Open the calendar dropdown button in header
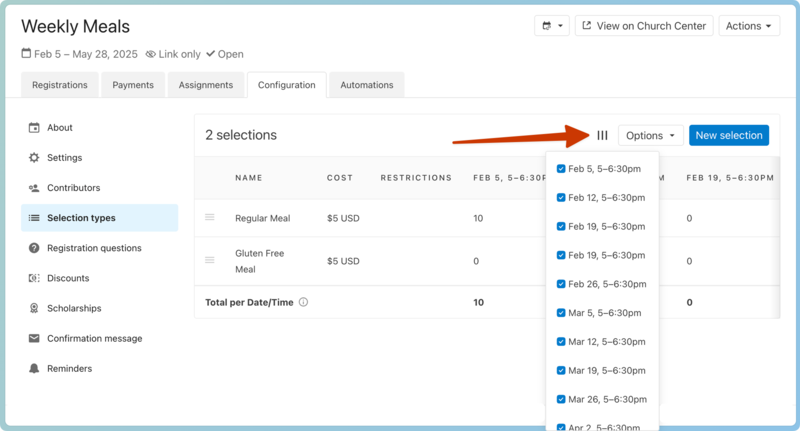Image resolution: width=800 pixels, height=431 pixels. click(x=552, y=26)
